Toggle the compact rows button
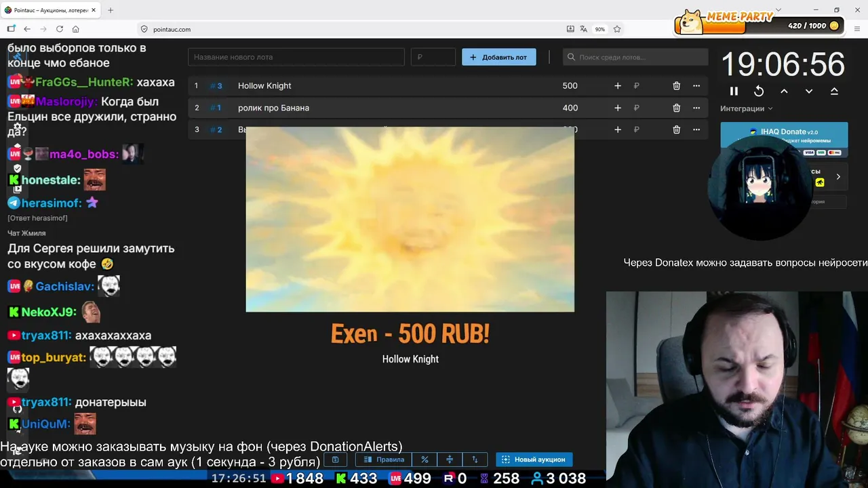868x488 pixels. (x=450, y=460)
